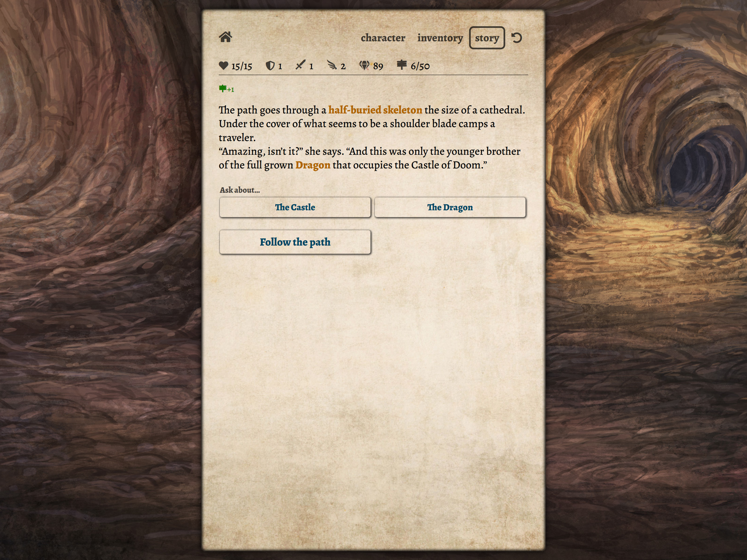Click the heart health icon
This screenshot has width=747, height=560.
point(224,65)
